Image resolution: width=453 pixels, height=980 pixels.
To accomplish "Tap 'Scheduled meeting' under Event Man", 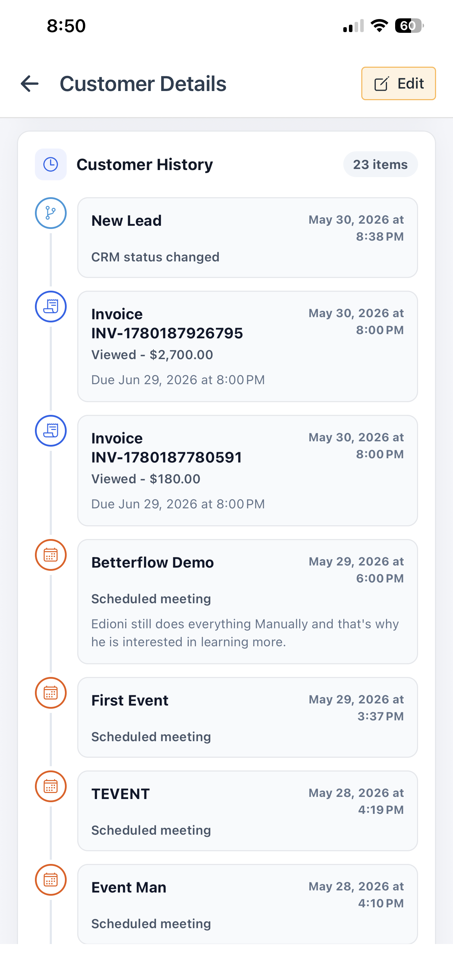I will point(151,924).
